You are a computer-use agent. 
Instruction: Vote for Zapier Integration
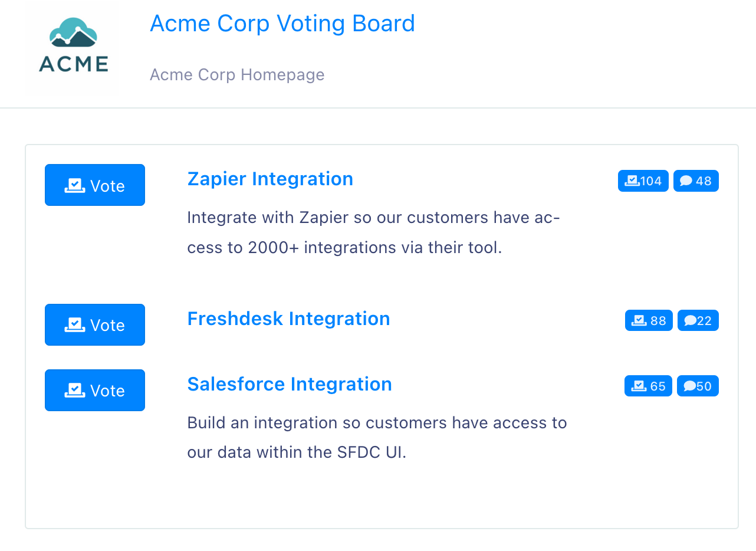95,185
